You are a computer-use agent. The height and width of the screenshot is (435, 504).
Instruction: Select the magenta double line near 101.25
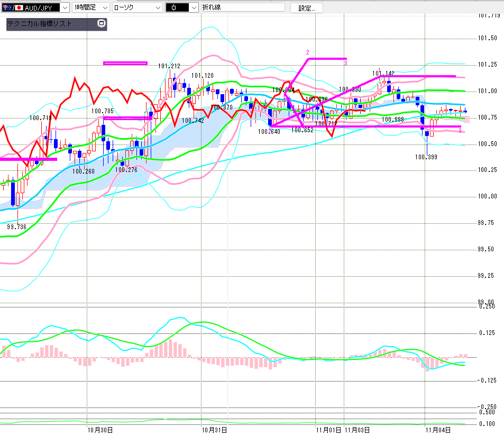pos(125,64)
